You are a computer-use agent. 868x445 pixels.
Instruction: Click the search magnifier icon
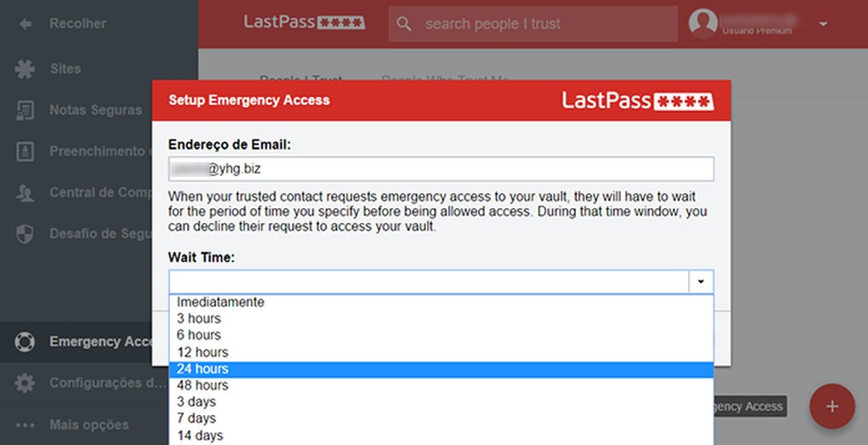pyautogui.click(x=404, y=24)
